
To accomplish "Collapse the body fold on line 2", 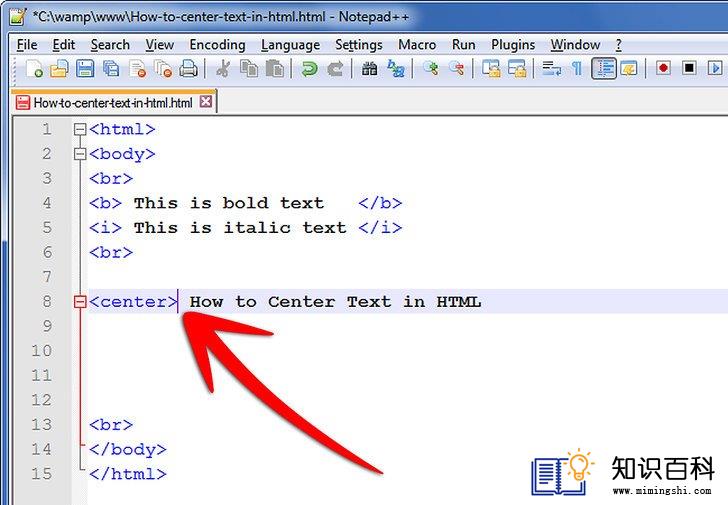I will click(80, 154).
